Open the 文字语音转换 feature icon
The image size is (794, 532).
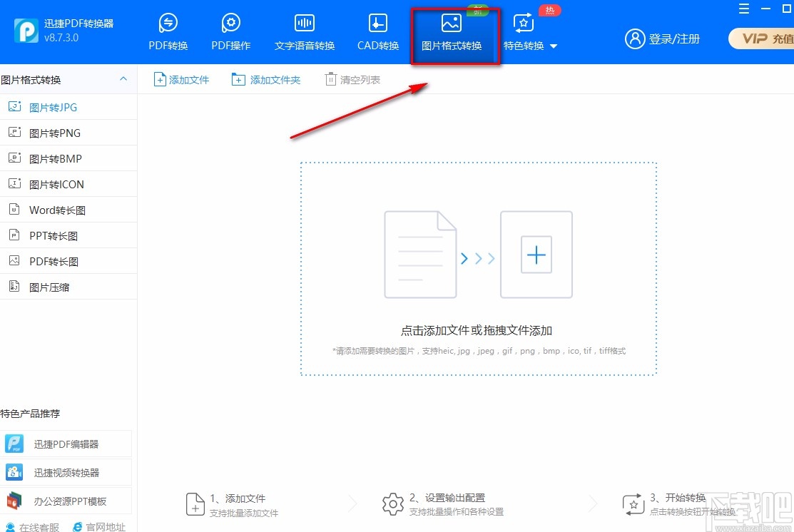click(304, 30)
